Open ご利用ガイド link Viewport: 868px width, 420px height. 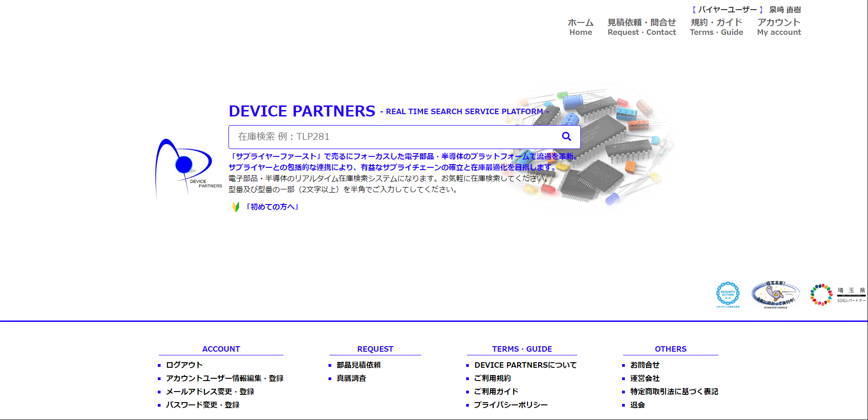coord(496,392)
